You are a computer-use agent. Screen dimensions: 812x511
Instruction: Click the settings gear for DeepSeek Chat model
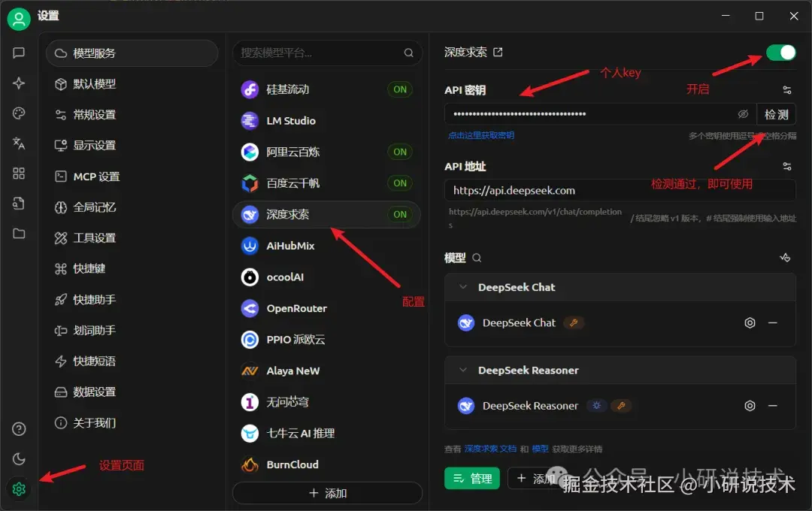[x=750, y=323]
